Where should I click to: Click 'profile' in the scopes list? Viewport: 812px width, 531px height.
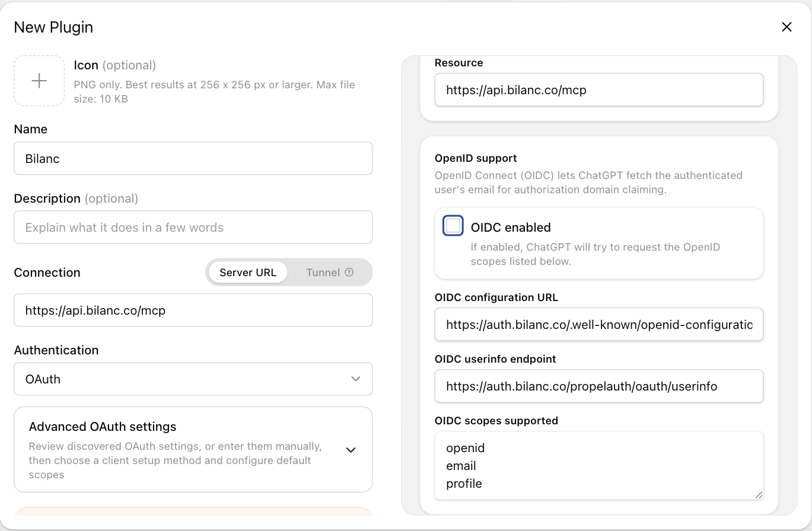click(x=464, y=484)
